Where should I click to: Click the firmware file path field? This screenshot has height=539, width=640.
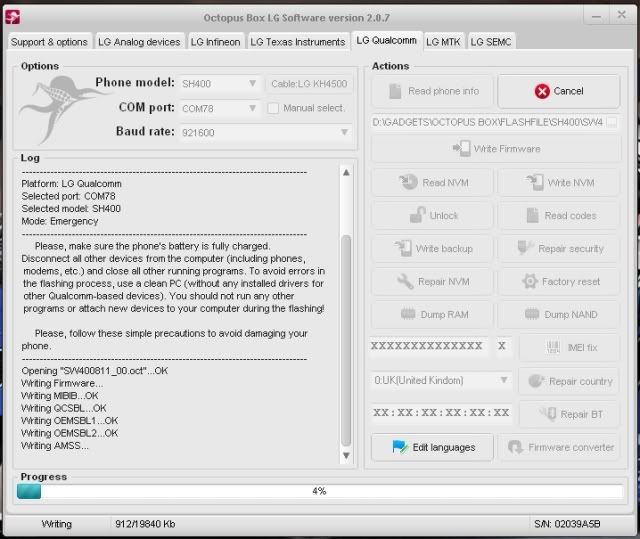tap(488, 122)
